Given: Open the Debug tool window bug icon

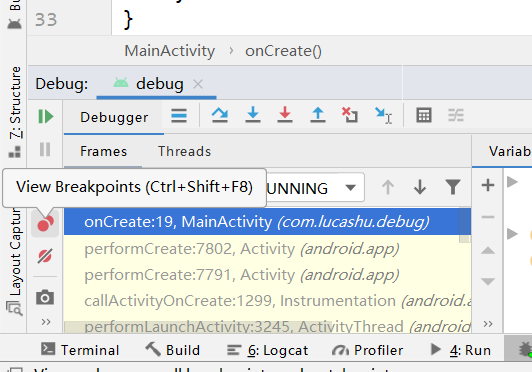Looking at the screenshot, I should coord(525,349).
